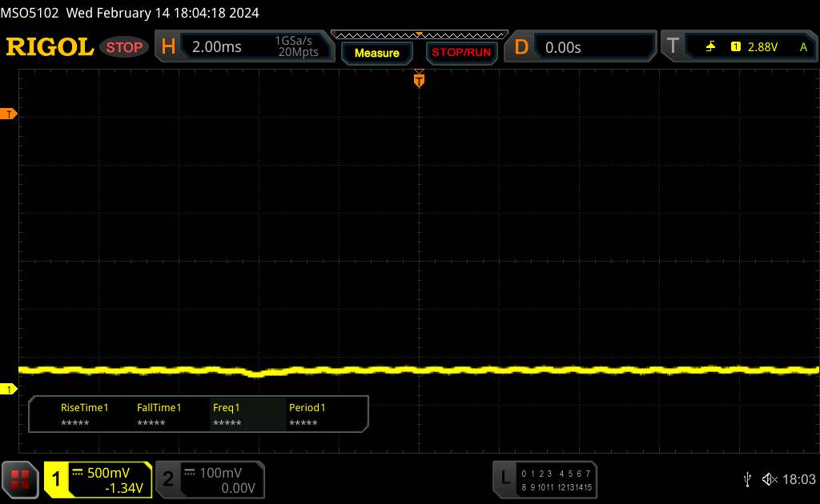This screenshot has width=820, height=504.
Task: Enable channel 2 via its 100mV label
Action: pyautogui.click(x=219, y=472)
